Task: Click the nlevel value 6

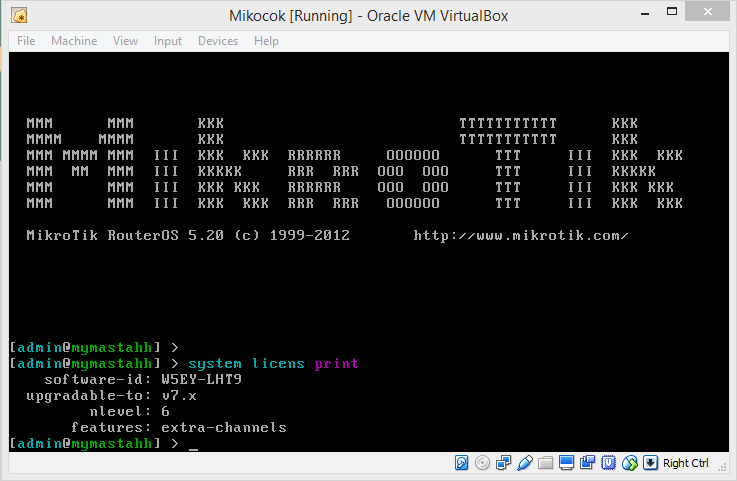Action: coord(165,411)
